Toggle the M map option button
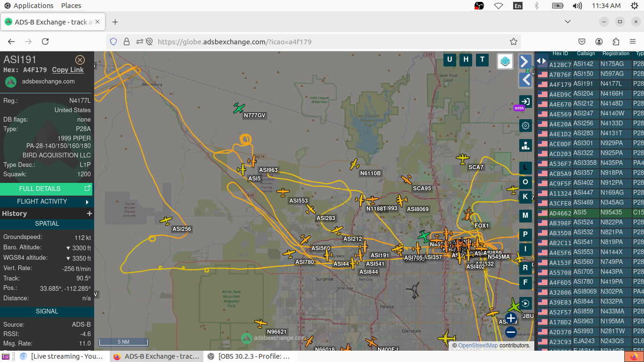This screenshot has height=362, width=644. [526, 215]
